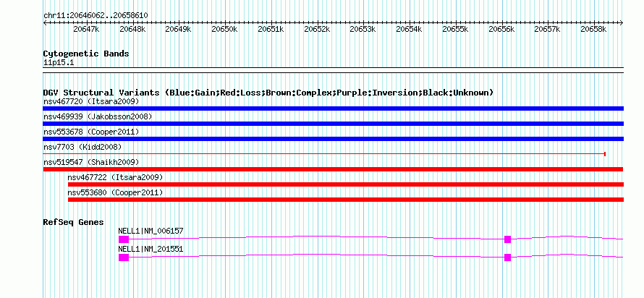
Task: Click the nsv467722 (Itsara2009) label
Action: [x=115, y=177]
